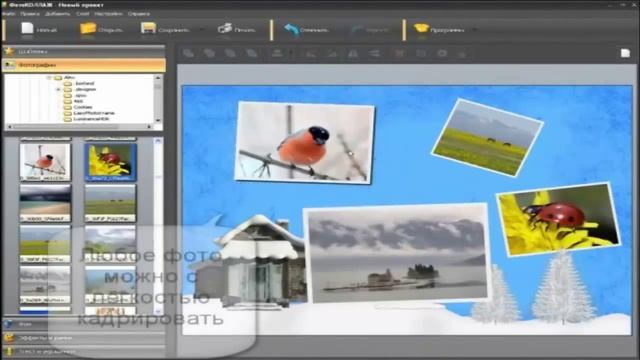Screen dimensions: 640x360
Task: Click folder tree horizontal scrollbar right arrow
Action: (149, 127)
